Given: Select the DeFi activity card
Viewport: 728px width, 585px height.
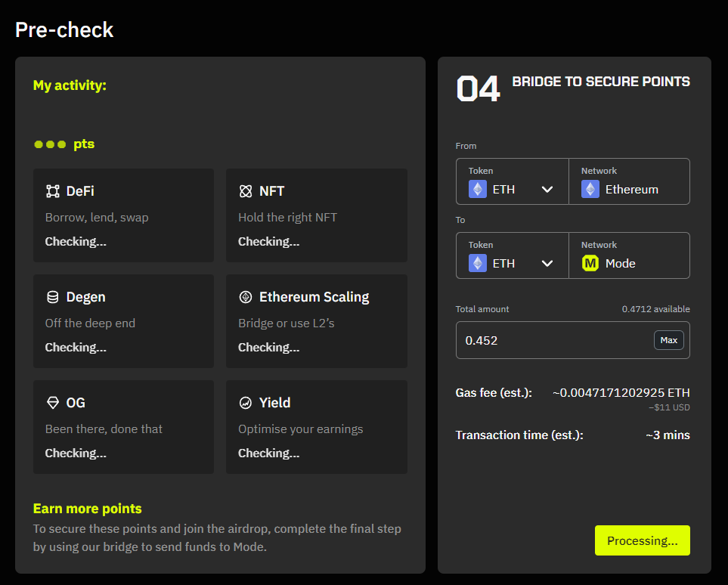Looking at the screenshot, I should coord(123,215).
